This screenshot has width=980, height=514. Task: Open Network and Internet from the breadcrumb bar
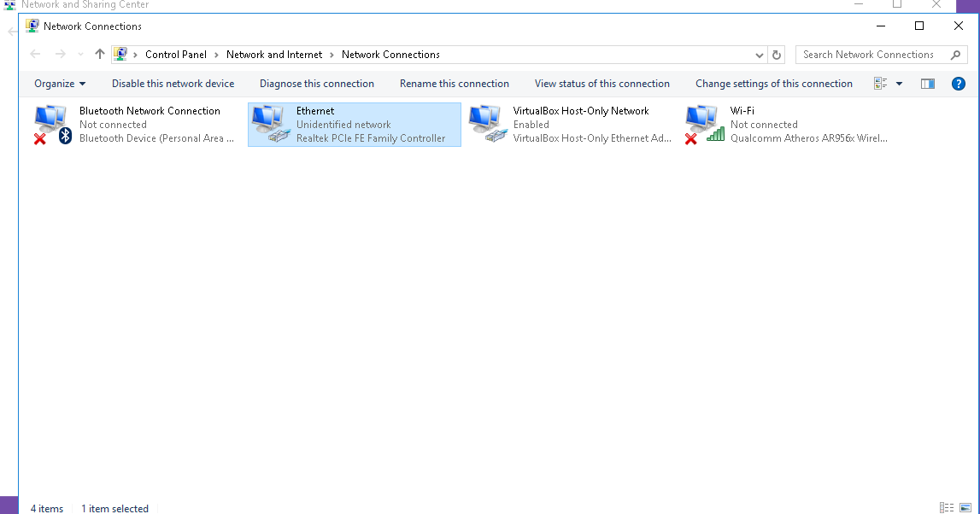click(273, 54)
